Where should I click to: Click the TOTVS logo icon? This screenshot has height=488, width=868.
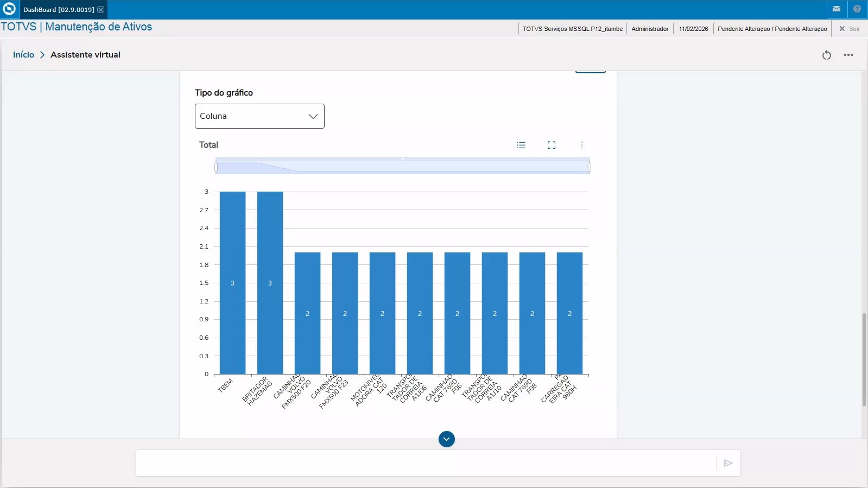click(x=9, y=9)
